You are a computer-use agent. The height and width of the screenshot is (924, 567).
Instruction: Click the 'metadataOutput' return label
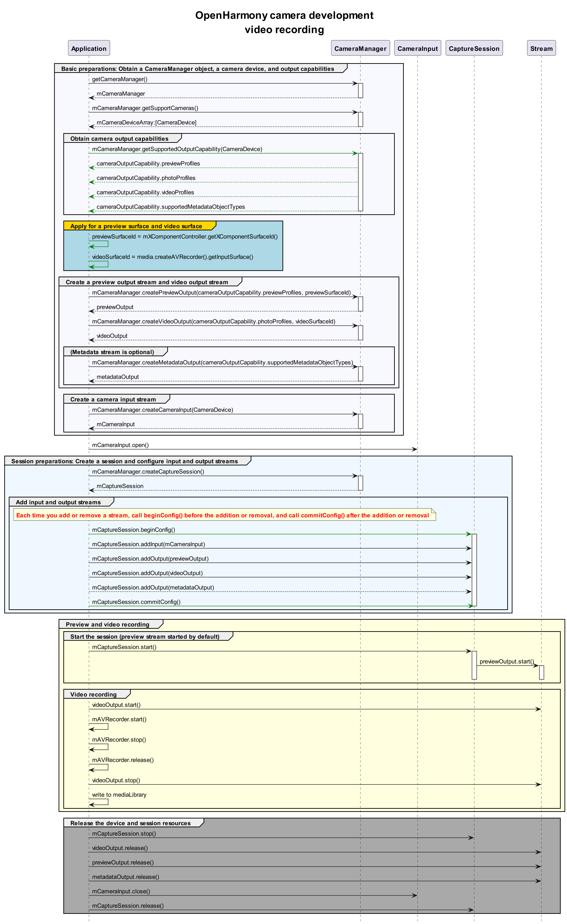click(x=117, y=377)
